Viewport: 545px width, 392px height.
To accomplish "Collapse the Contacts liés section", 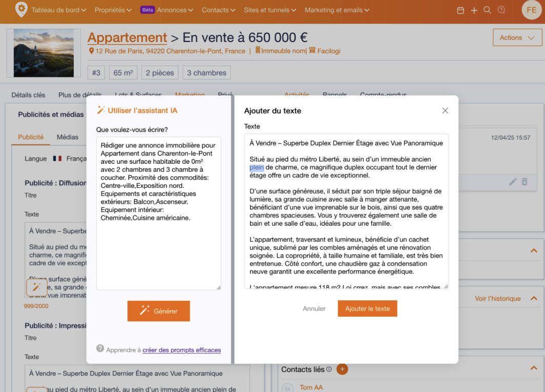I will point(534,368).
